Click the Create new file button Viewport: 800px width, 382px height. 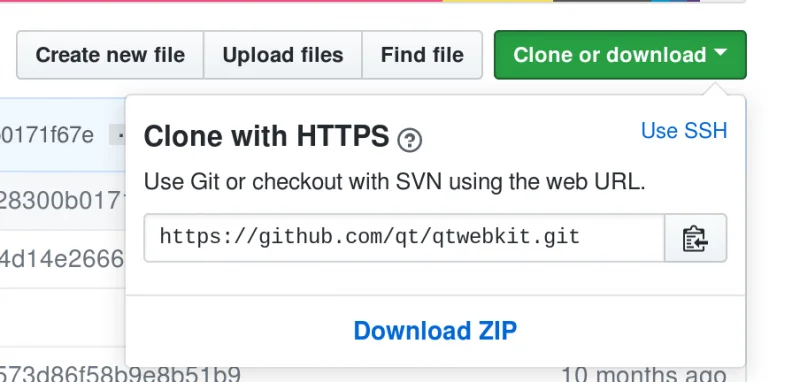(110, 55)
